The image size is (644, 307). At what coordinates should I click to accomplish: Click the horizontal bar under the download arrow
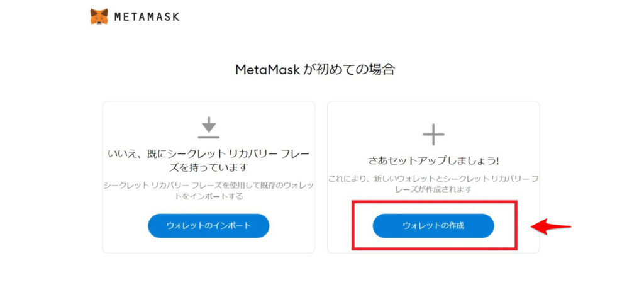[x=209, y=137]
